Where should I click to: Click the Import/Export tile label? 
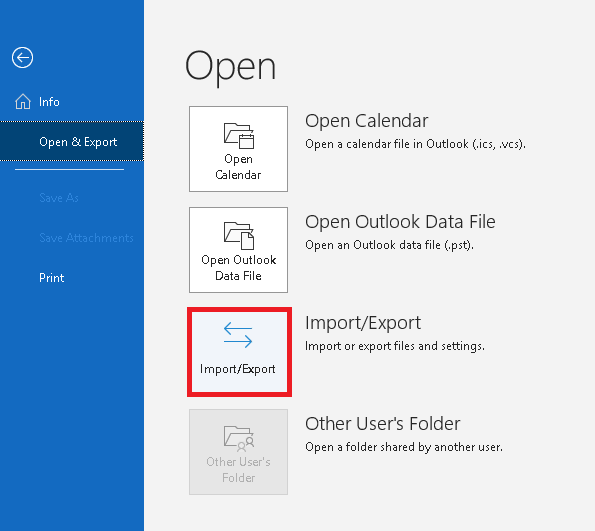coord(238,369)
